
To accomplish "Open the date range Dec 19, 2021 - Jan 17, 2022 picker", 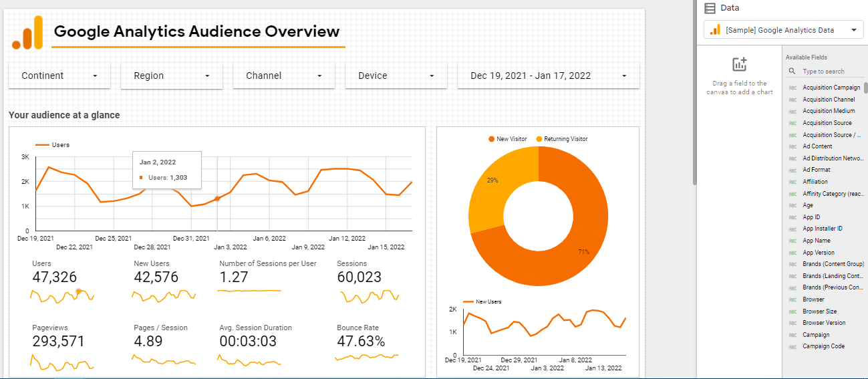I will click(x=549, y=76).
